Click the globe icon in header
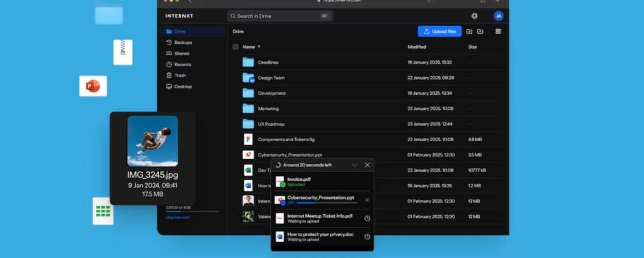 pos(474,16)
